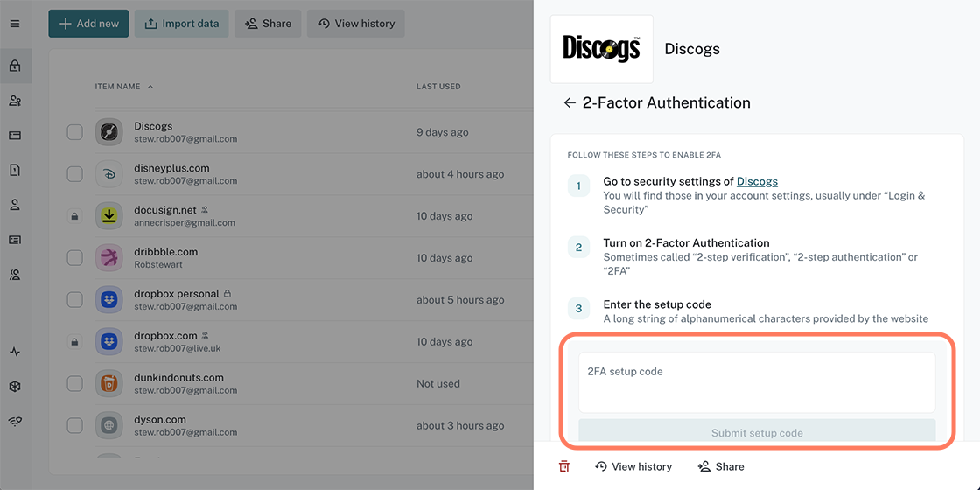Open the dunkindonuts.com item name
This screenshot has width=980, height=490.
coord(178,377)
